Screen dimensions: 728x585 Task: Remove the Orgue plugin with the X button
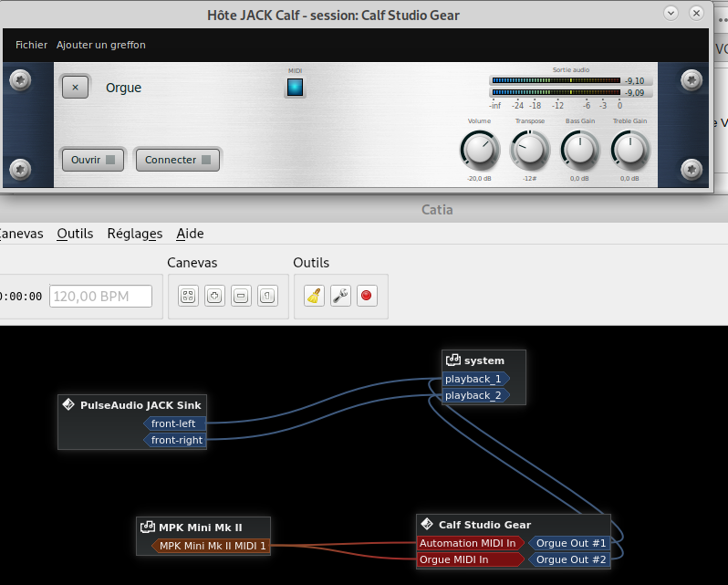click(x=75, y=88)
